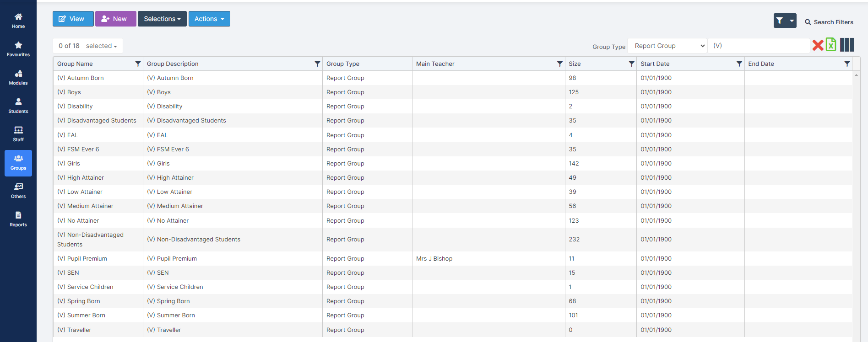Image resolution: width=868 pixels, height=342 pixels.
Task: Sort by Group Name column header
Action: (75, 64)
